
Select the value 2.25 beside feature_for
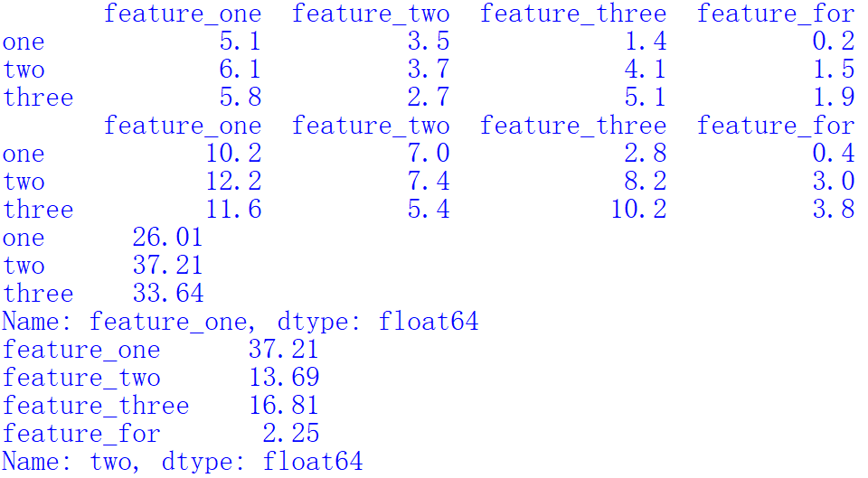click(x=291, y=433)
